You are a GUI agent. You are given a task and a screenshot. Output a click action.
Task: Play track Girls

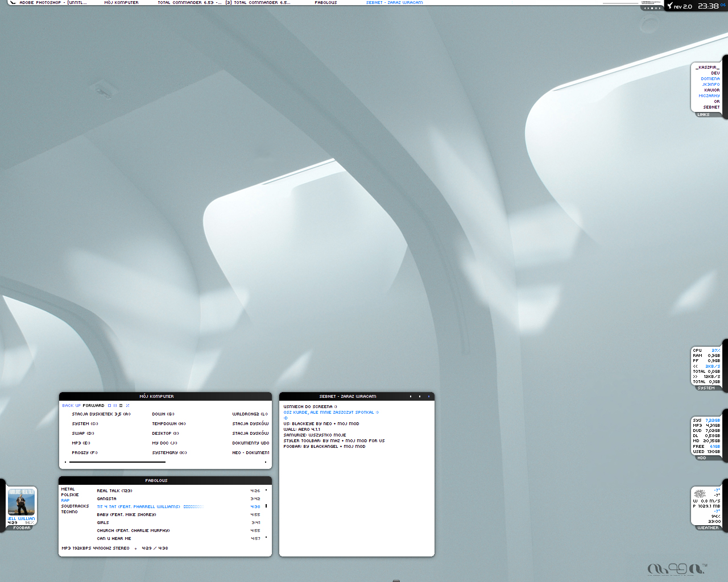[x=103, y=523]
